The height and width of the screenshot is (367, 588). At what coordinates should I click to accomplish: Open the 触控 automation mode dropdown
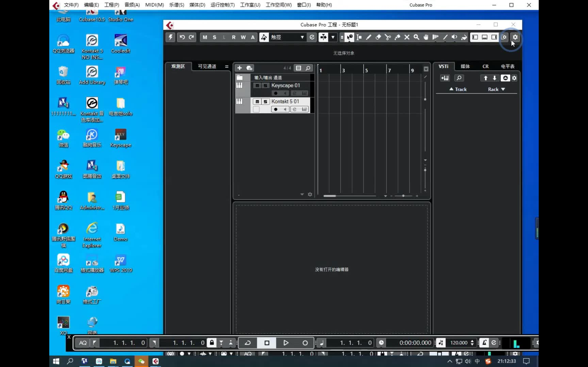[302, 37]
